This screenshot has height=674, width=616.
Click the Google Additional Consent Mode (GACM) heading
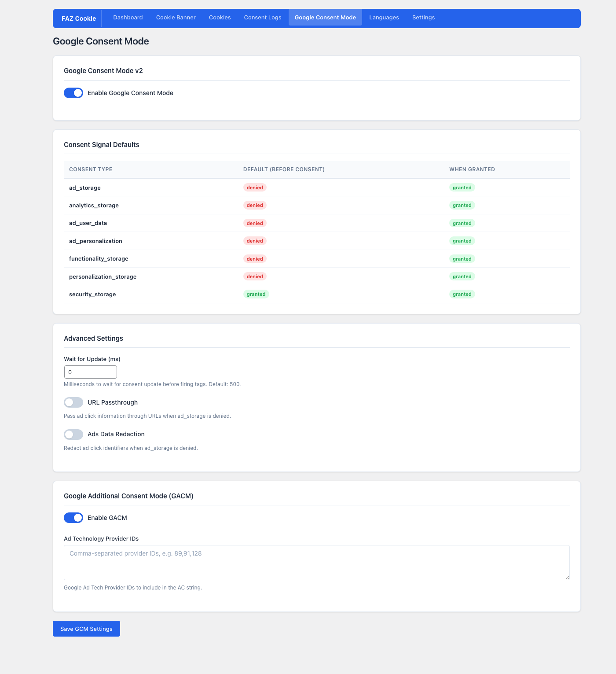click(x=128, y=496)
